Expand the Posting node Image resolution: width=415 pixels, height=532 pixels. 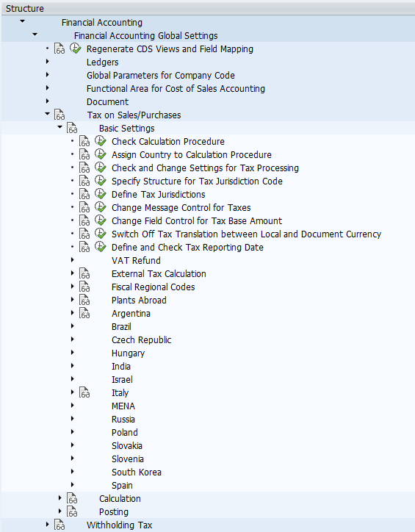pyautogui.click(x=60, y=511)
